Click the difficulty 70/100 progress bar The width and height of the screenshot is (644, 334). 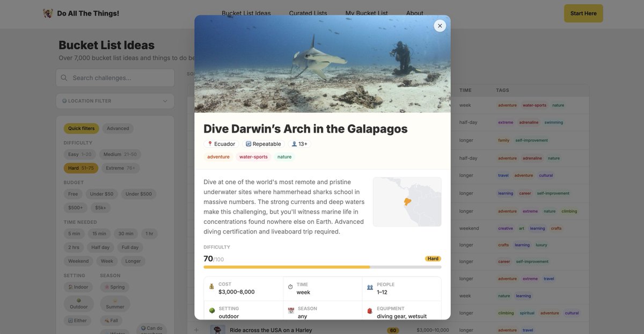323,267
